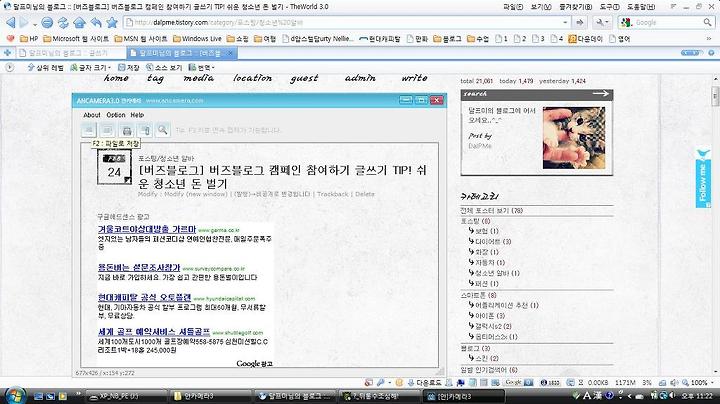Go forward with the browser forward arrow
This screenshot has width=720, height=404.
(x=24, y=22)
